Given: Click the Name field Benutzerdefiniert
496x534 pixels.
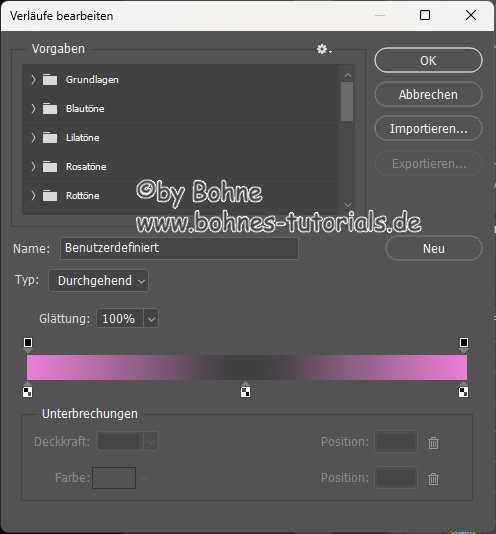Looking at the screenshot, I should coord(179,248).
